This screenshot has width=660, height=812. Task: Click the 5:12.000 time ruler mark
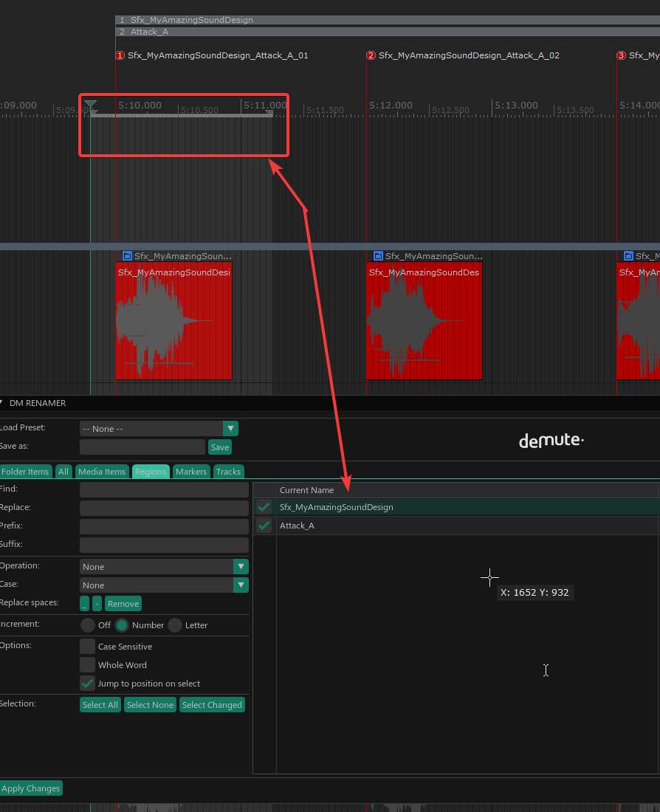pos(391,105)
